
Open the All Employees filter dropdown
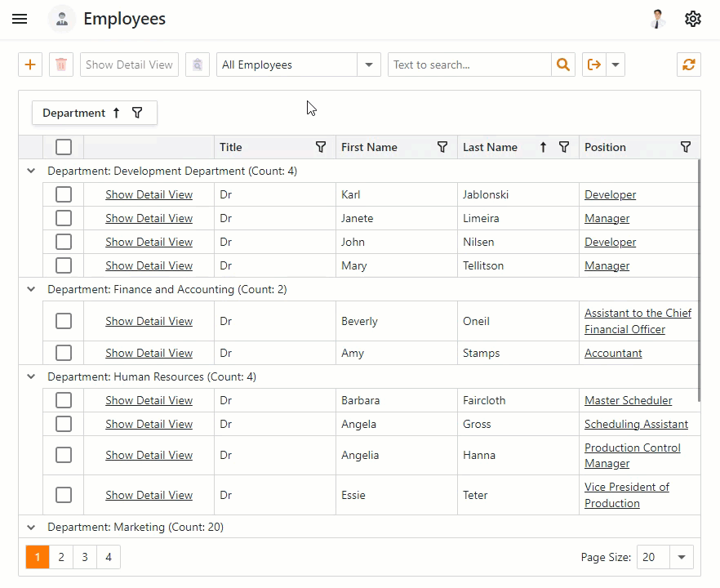point(369,65)
